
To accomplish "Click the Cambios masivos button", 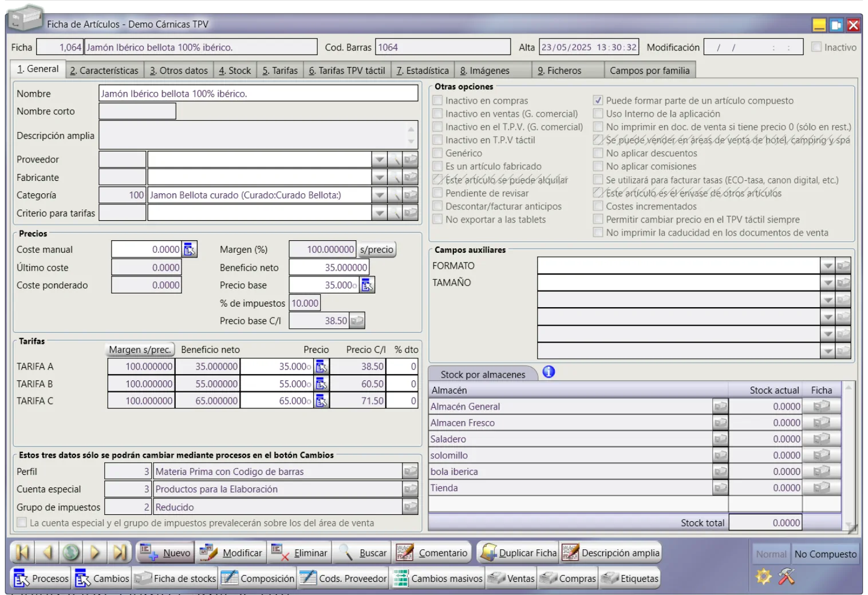I will [439, 578].
